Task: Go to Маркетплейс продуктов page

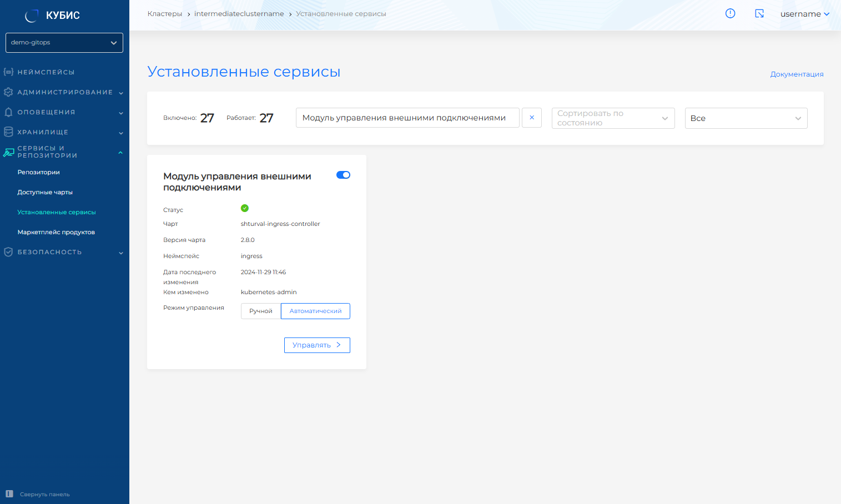Action: tap(56, 232)
